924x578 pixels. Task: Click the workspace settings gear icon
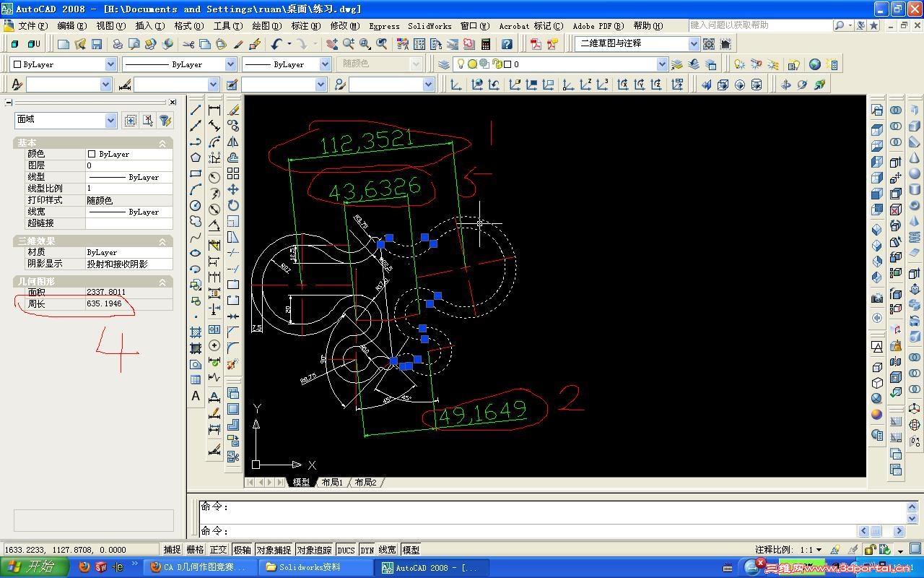[x=709, y=44]
